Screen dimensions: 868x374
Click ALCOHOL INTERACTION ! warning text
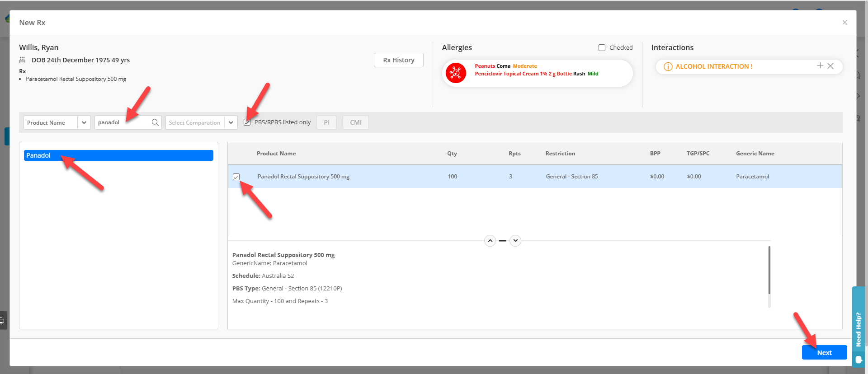pos(714,66)
